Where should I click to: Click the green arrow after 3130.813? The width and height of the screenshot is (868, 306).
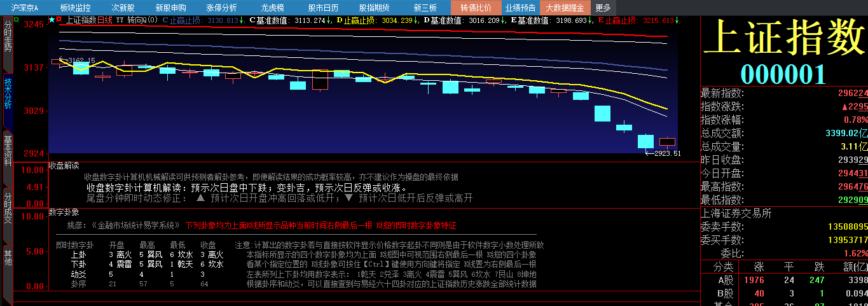[x=242, y=20]
